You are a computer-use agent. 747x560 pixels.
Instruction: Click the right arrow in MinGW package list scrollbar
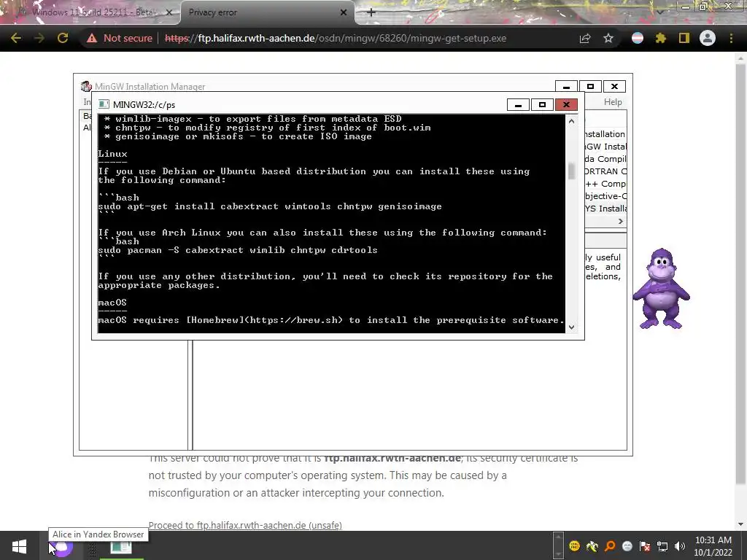click(620, 221)
